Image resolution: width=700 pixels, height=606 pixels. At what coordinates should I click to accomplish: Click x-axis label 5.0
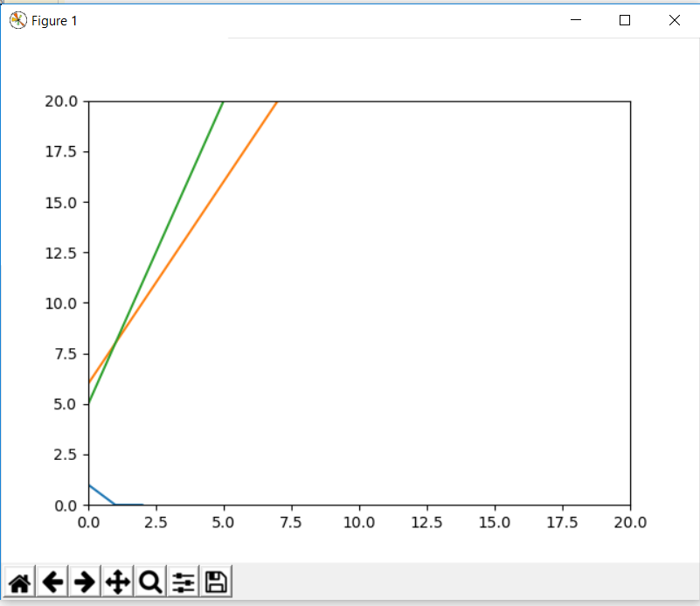(223, 522)
